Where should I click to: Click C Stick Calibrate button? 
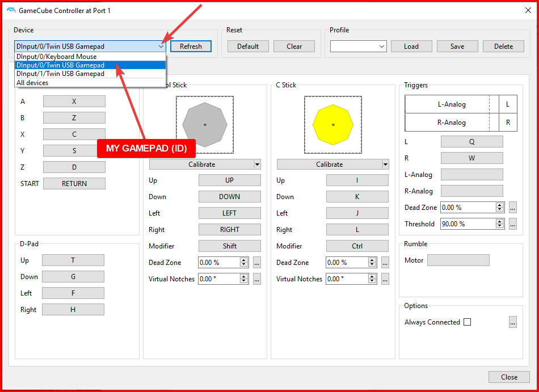pyautogui.click(x=329, y=165)
